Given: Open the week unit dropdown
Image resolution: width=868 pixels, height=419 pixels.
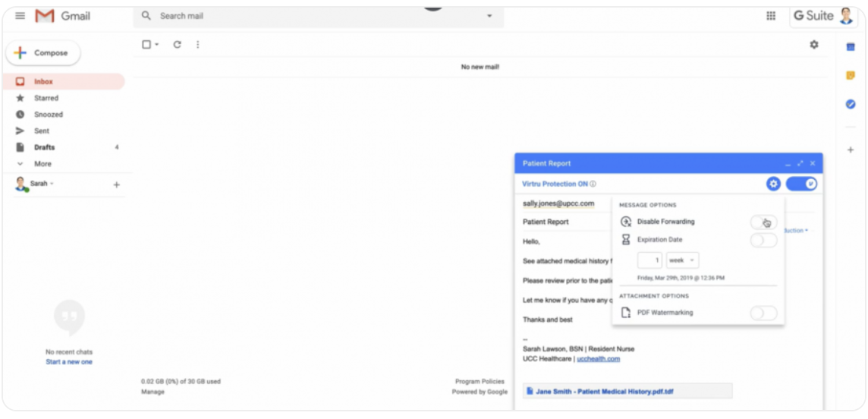Looking at the screenshot, I should coord(683,260).
